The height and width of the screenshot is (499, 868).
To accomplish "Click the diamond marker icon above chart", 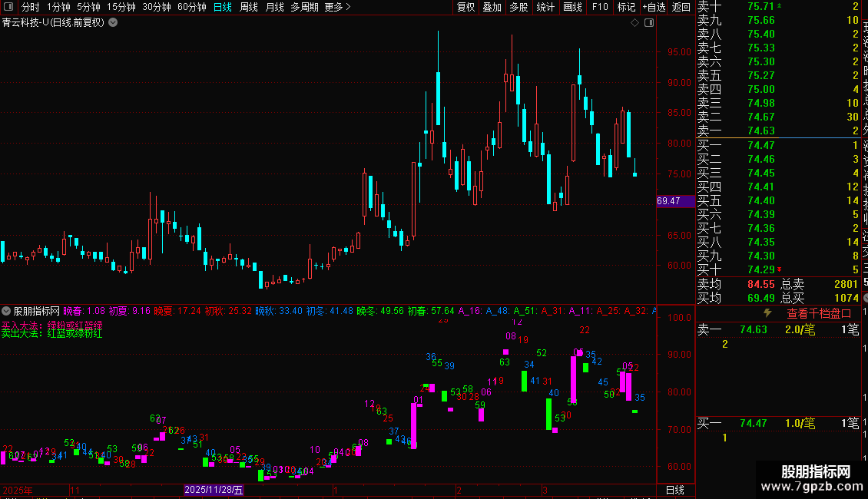I will tap(635, 23).
